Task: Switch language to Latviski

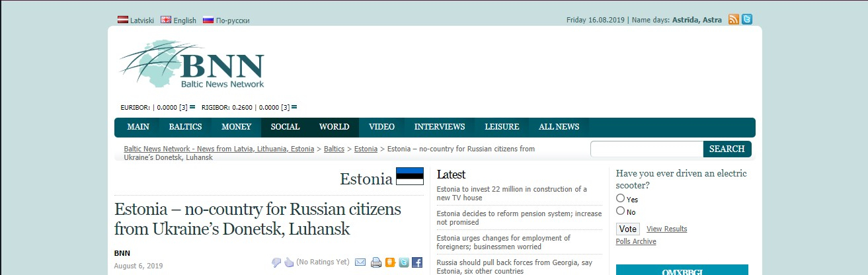Action: tap(136, 20)
